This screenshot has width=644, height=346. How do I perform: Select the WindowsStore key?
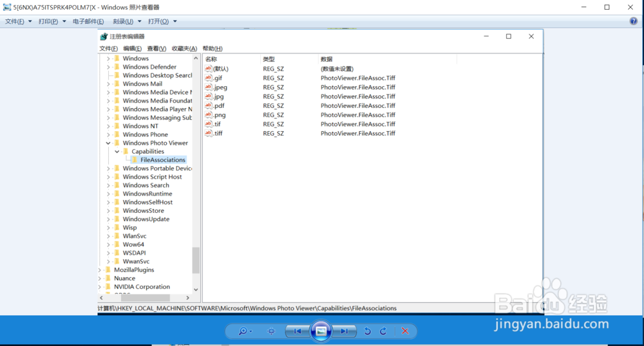click(x=143, y=211)
